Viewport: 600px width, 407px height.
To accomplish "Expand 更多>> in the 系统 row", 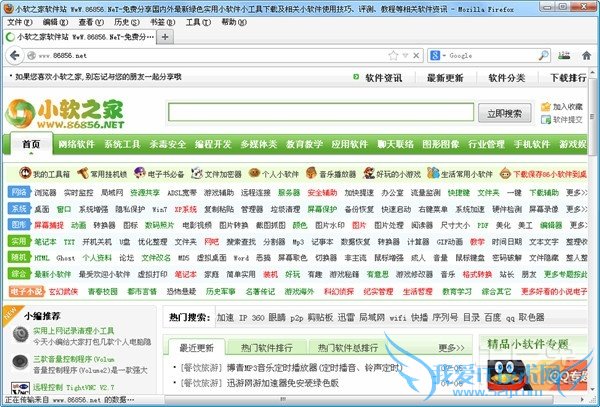I will tap(576, 209).
